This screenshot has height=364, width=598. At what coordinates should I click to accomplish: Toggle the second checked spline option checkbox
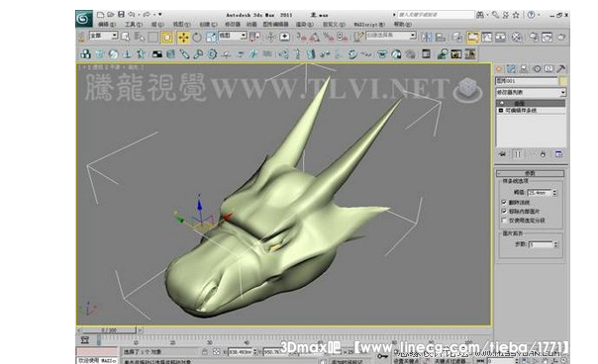(x=504, y=211)
